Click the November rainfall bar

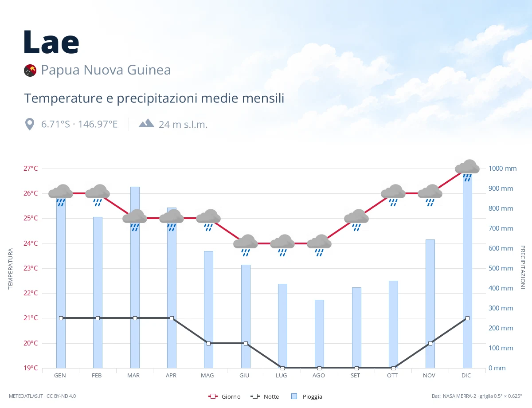click(430, 304)
